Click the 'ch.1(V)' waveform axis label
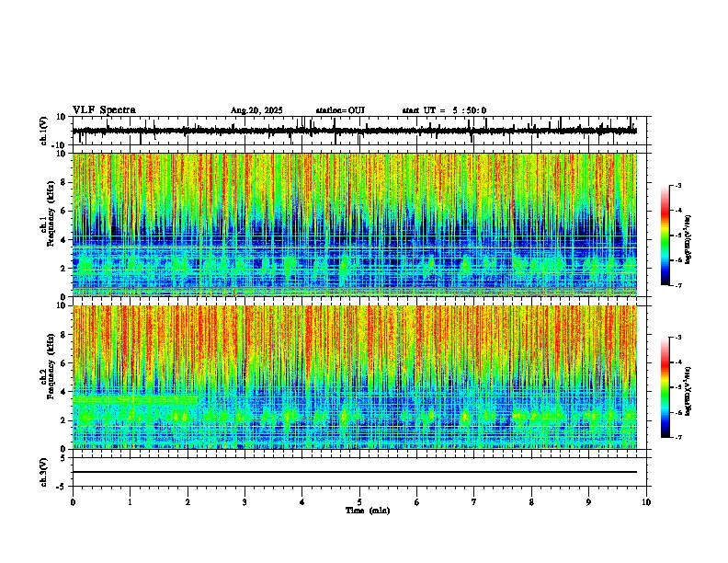This screenshot has height=563, width=728. point(44,131)
